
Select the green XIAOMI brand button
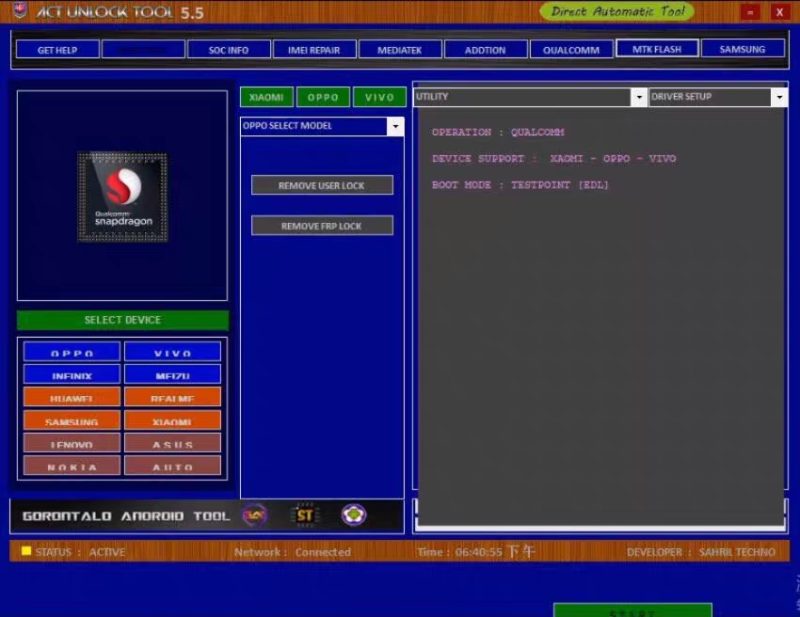pos(267,97)
